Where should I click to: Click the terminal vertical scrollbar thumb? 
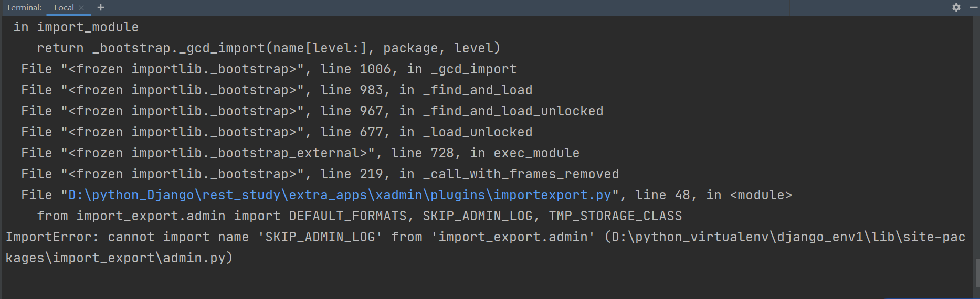(x=977, y=273)
